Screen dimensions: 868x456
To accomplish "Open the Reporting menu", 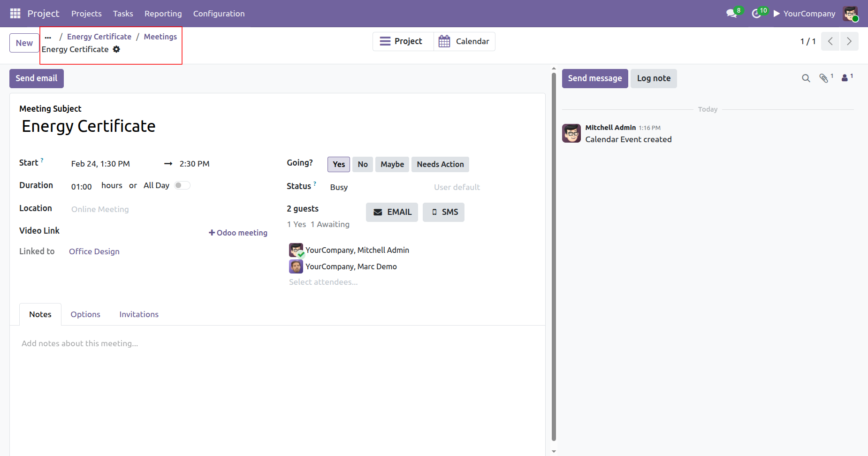I will click(163, 14).
